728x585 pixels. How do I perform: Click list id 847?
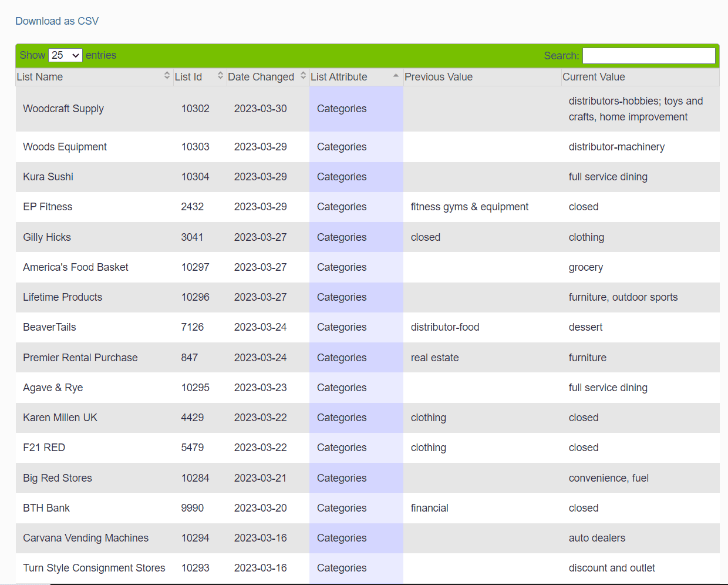click(x=190, y=358)
